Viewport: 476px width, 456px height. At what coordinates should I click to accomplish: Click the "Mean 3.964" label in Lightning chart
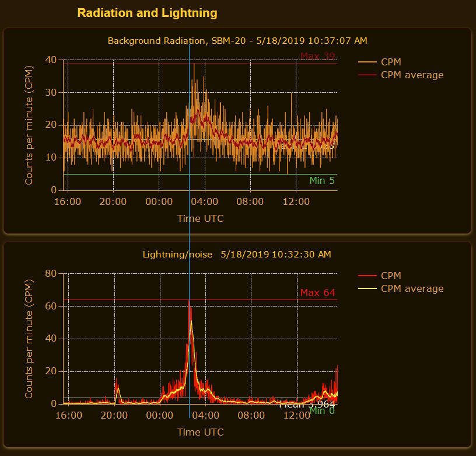(x=307, y=405)
